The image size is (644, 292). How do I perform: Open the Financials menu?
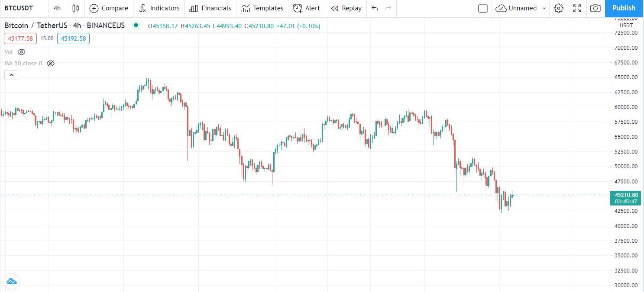pos(210,8)
